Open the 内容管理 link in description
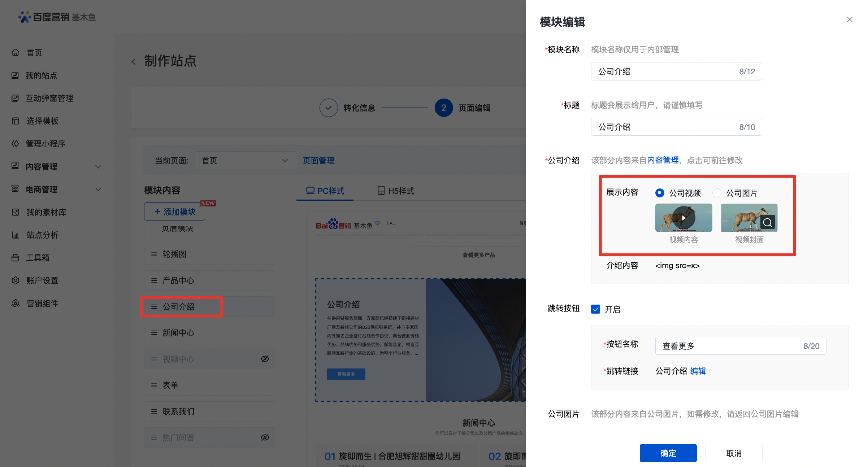868x467 pixels. (663, 160)
